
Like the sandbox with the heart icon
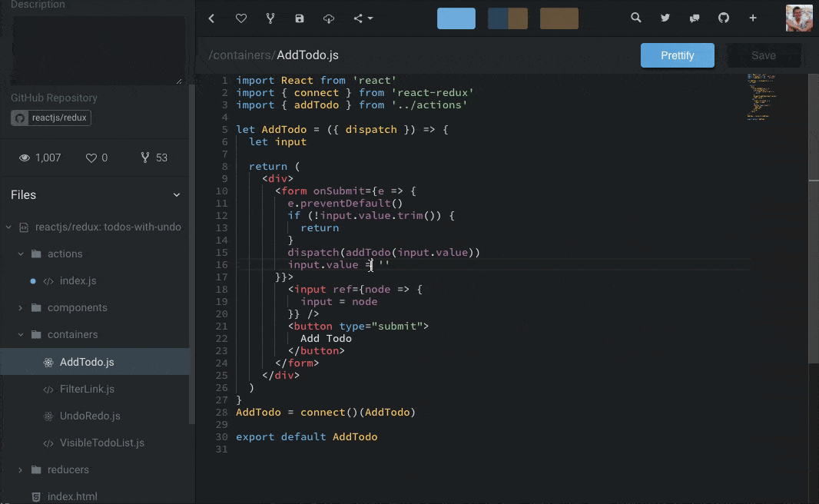[241, 18]
